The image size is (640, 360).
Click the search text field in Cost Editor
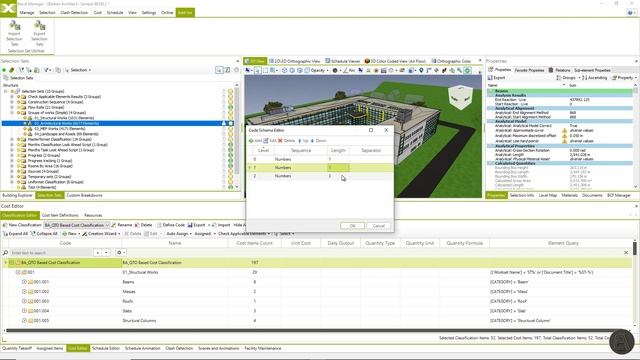52,253
